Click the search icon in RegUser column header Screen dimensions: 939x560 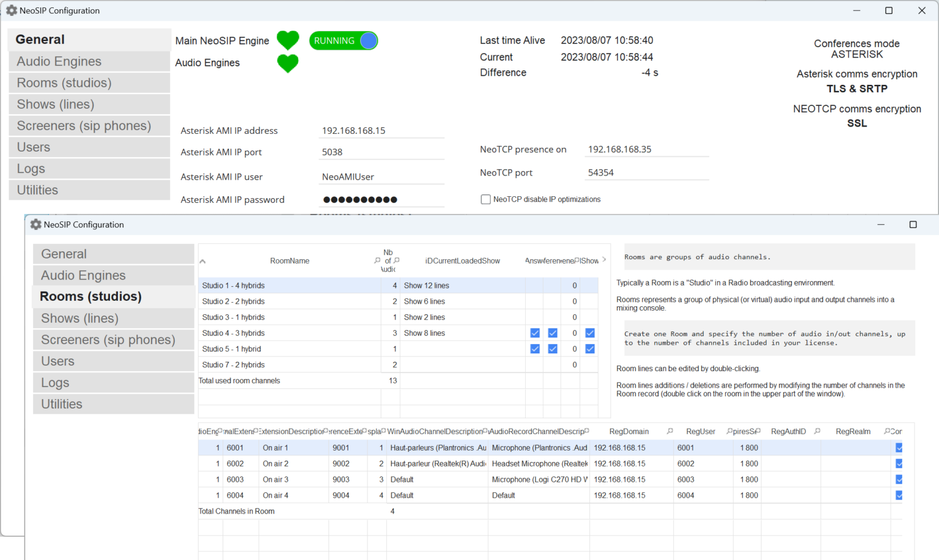pyautogui.click(x=729, y=431)
